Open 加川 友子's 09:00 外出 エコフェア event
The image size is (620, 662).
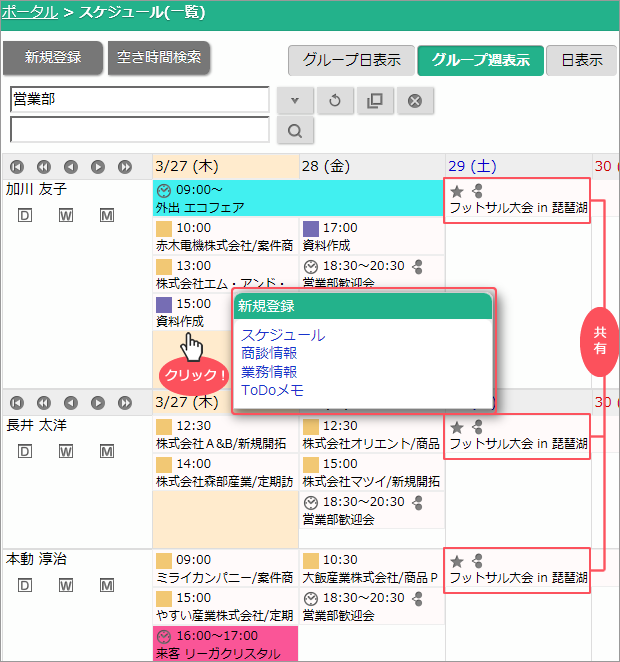tap(298, 198)
